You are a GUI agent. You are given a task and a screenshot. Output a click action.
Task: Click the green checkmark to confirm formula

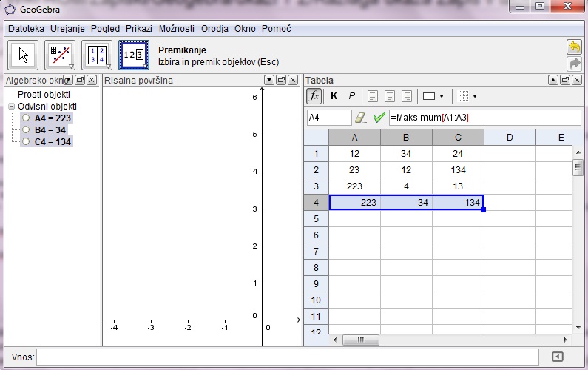coord(379,118)
